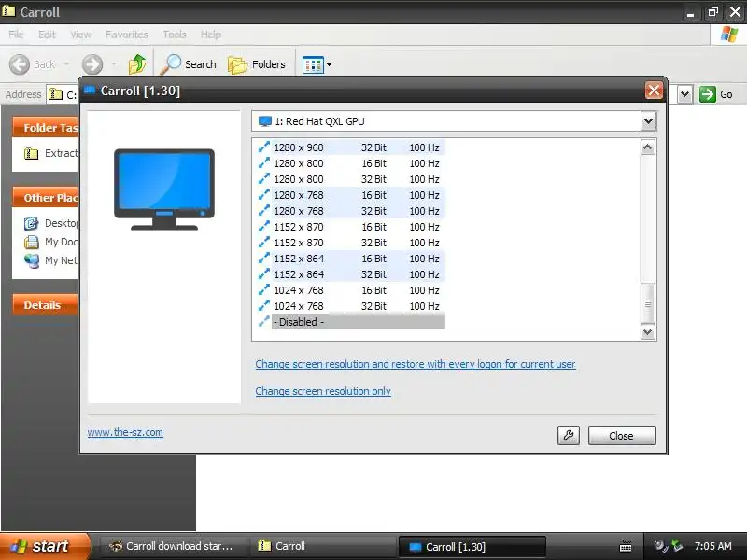The width and height of the screenshot is (747, 560).
Task: Click the keyboard icon in system tray
Action: [626, 546]
